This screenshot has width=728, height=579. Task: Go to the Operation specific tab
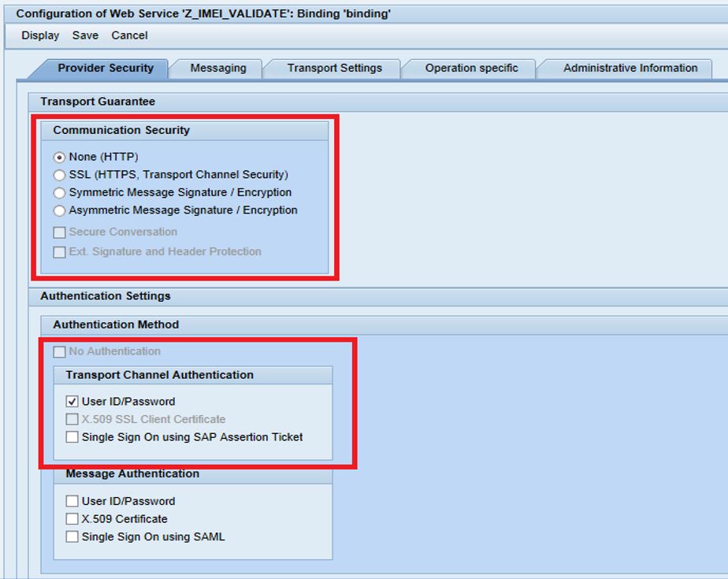[471, 69]
